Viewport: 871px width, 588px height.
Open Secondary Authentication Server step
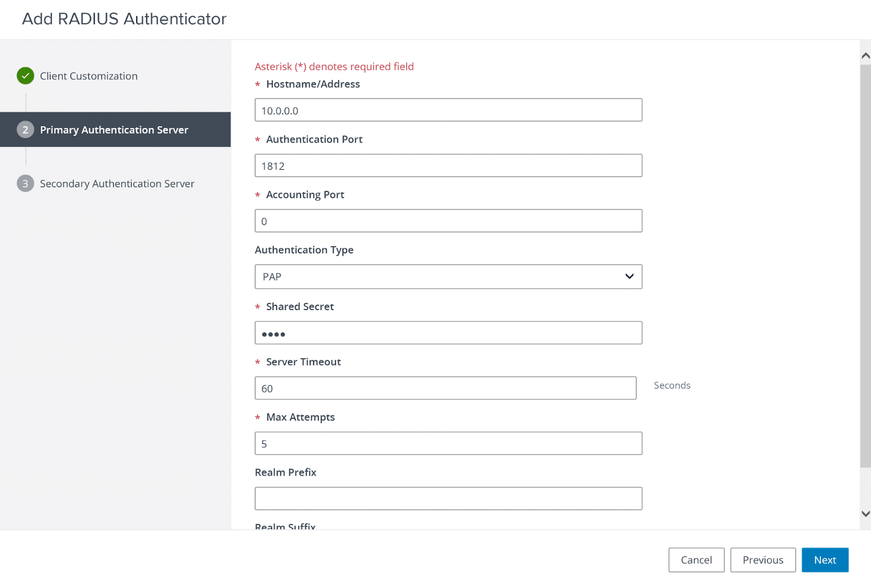click(x=117, y=184)
